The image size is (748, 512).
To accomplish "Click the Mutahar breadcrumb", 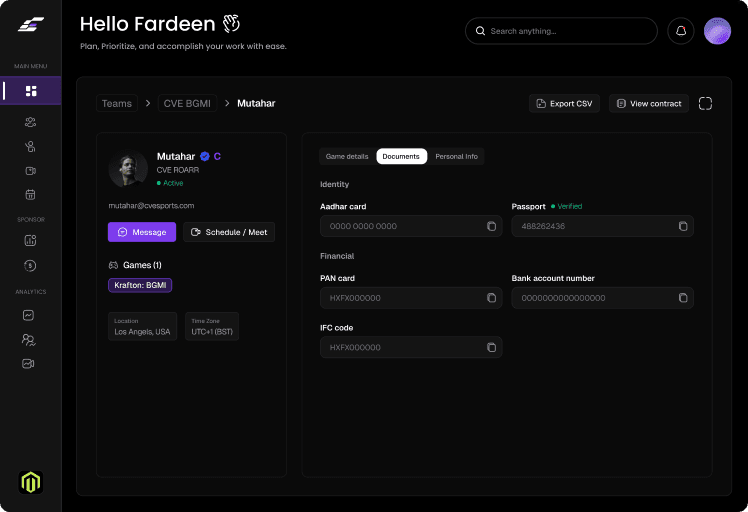I will (256, 104).
